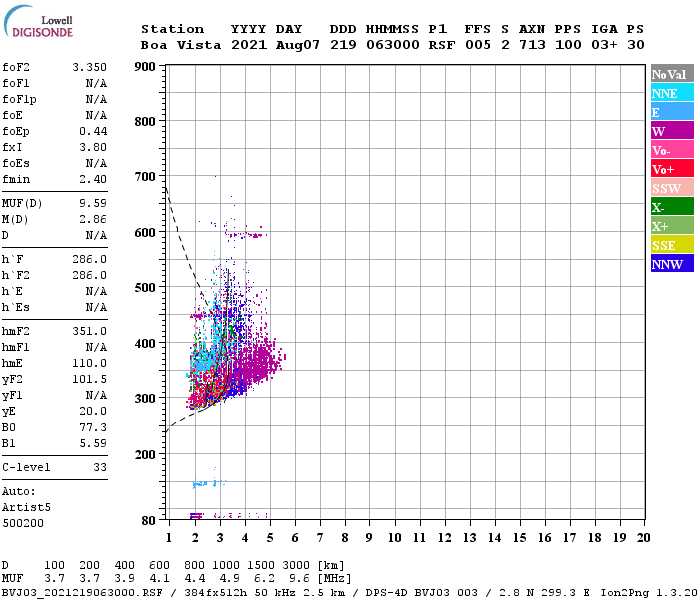Click the RSF program value

[442, 45]
